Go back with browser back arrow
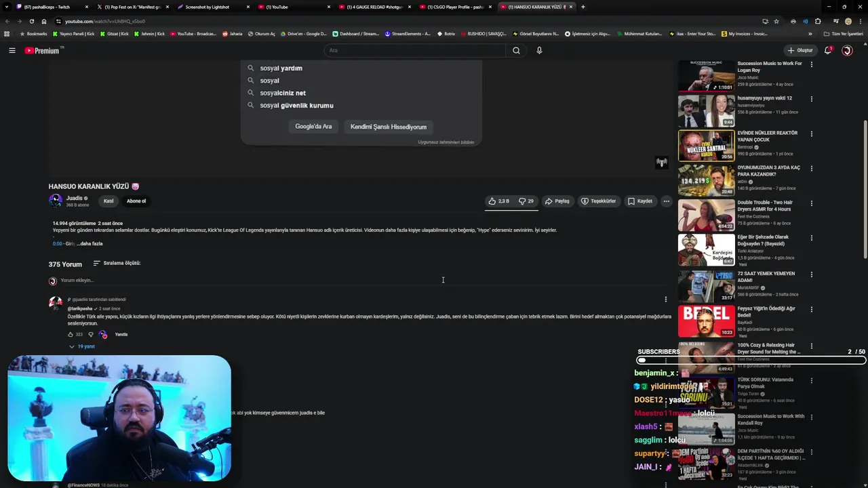 point(7,21)
